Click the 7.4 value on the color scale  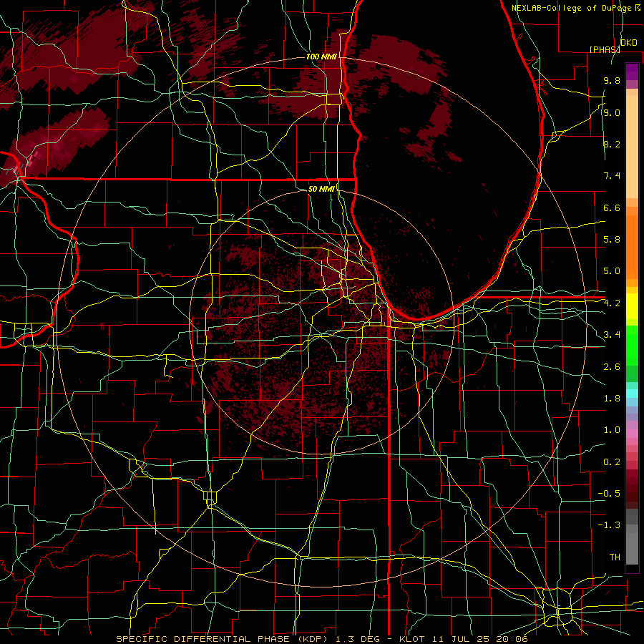(612, 176)
